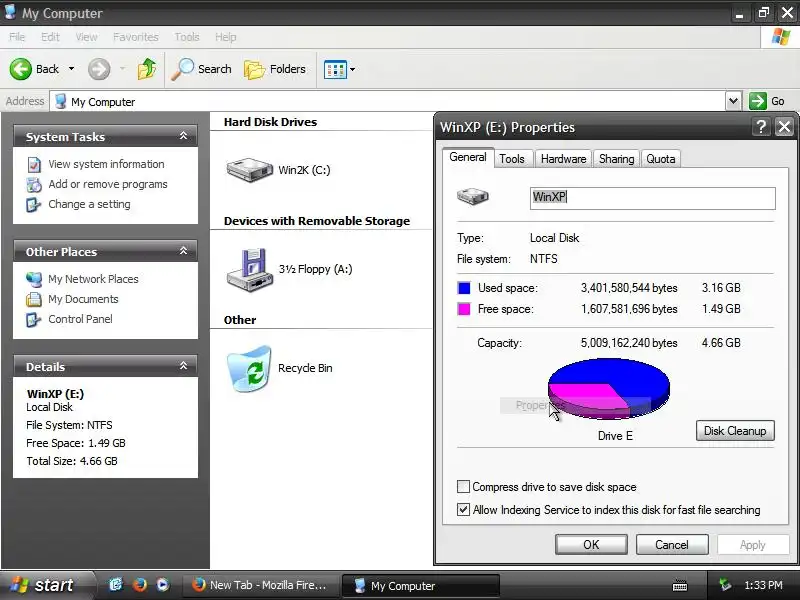Switch to the Quota tab

(661, 159)
